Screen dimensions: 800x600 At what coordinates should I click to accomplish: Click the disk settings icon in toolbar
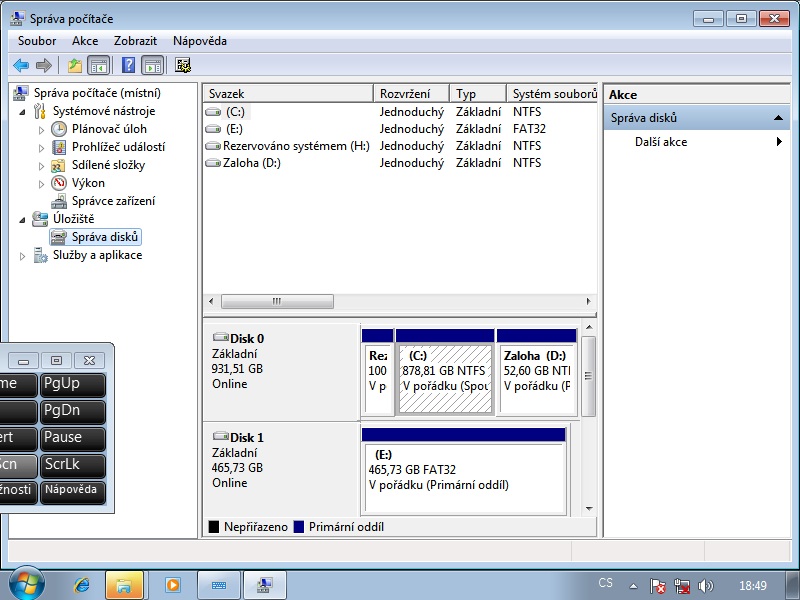pos(183,66)
